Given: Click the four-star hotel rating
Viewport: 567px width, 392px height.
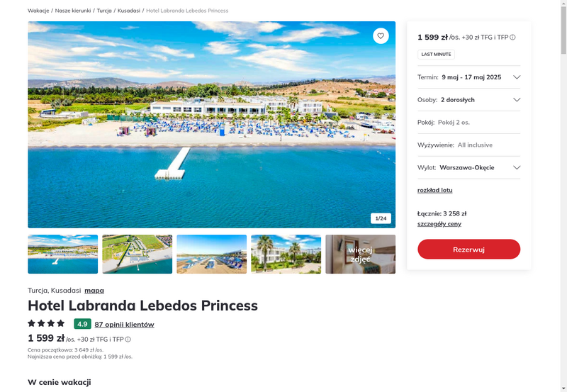Looking at the screenshot, I should [x=46, y=323].
